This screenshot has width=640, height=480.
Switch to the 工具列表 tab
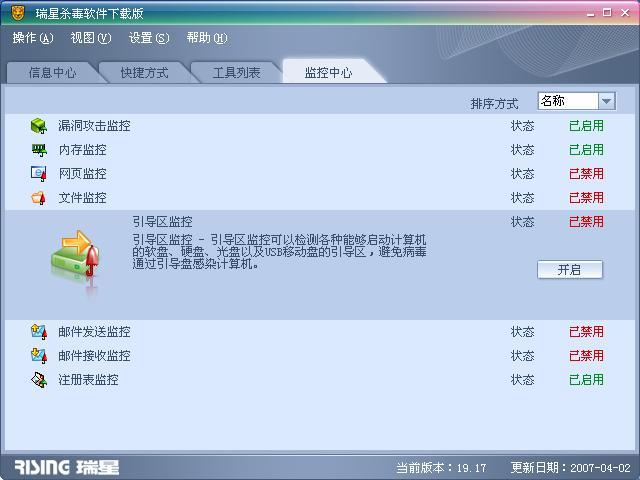coord(236,73)
